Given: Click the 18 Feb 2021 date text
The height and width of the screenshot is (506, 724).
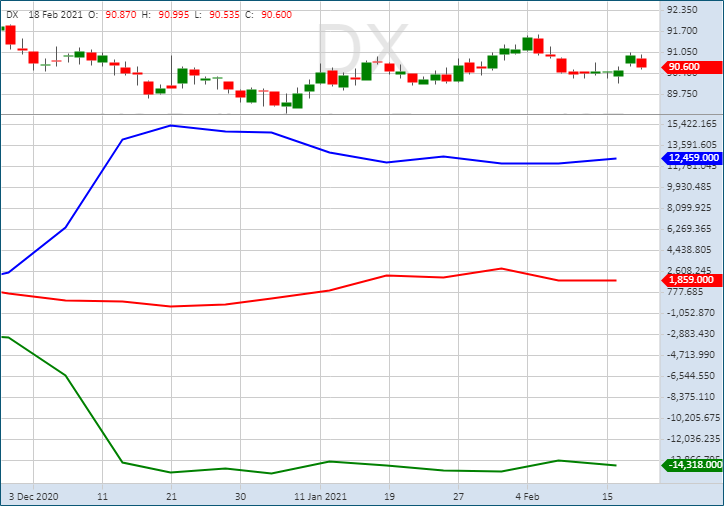Looking at the screenshot, I should pyautogui.click(x=55, y=15).
